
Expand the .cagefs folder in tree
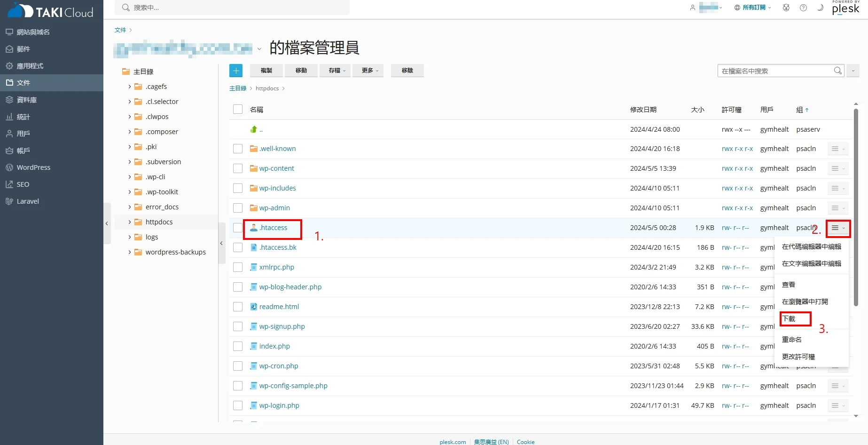(130, 87)
